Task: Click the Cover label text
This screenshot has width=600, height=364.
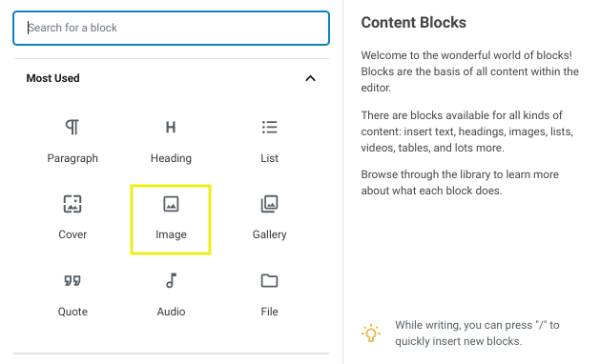Action: [72, 234]
